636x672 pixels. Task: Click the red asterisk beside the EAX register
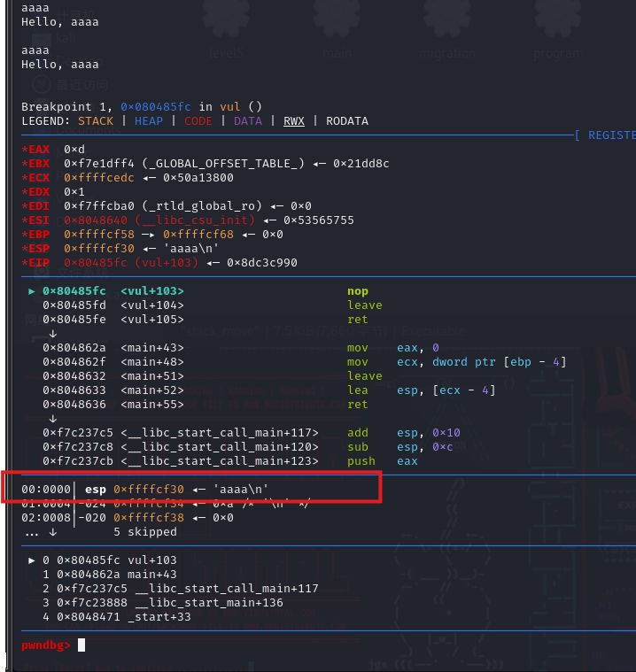tap(25, 150)
